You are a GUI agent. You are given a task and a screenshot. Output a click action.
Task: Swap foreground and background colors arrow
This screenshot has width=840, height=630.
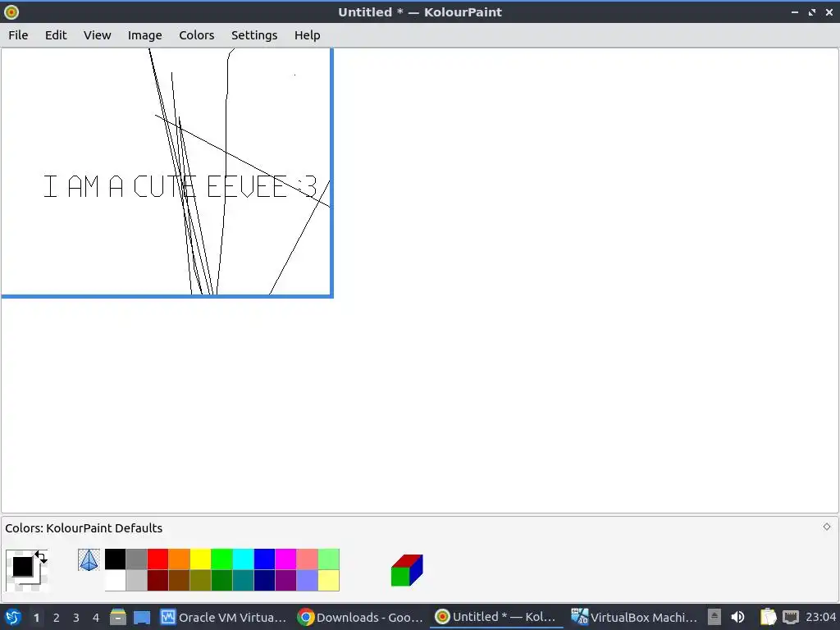(41, 557)
